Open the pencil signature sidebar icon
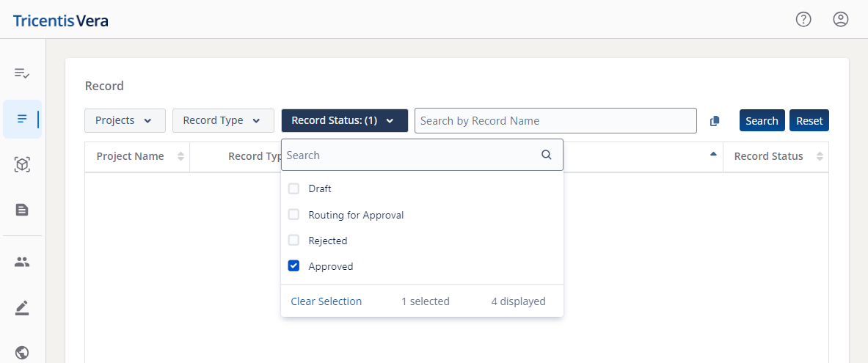Screen dimensions: 868x363 22,308
